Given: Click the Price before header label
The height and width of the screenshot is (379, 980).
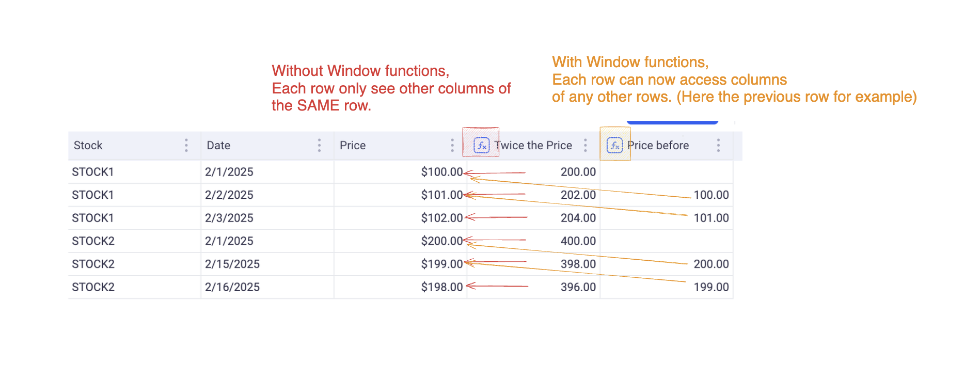Looking at the screenshot, I should (659, 146).
